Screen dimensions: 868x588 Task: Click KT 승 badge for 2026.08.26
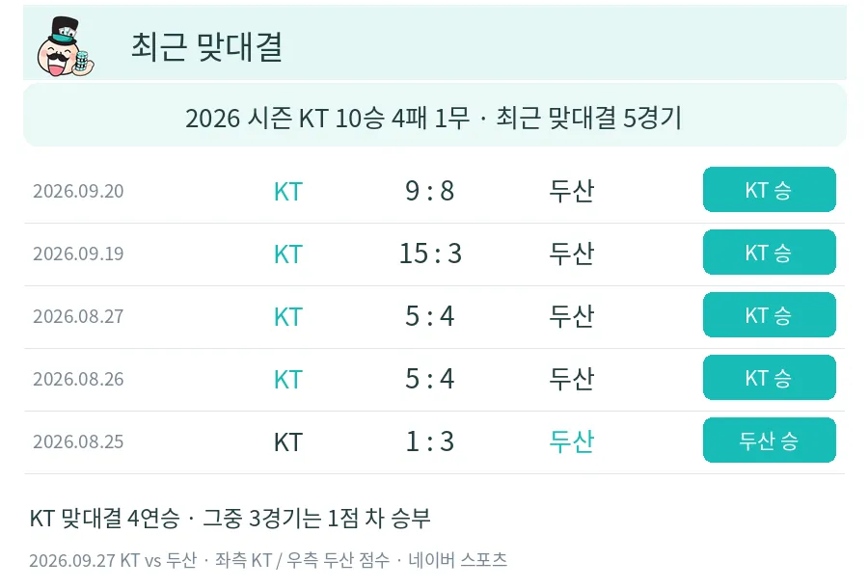769,377
